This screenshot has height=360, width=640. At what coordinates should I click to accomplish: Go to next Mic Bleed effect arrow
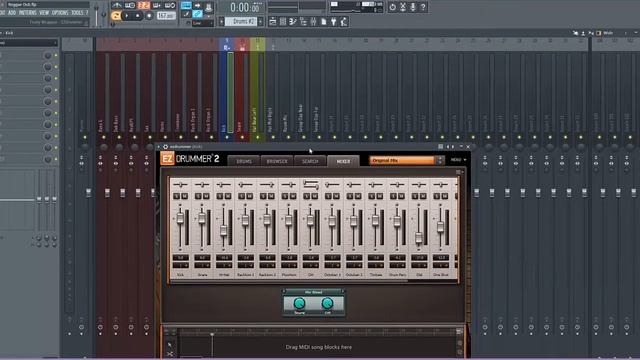pos(342,291)
